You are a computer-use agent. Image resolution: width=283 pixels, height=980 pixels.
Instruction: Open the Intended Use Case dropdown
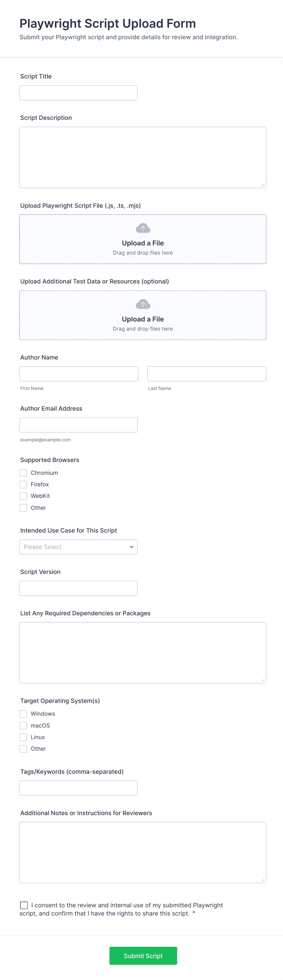pos(79,547)
